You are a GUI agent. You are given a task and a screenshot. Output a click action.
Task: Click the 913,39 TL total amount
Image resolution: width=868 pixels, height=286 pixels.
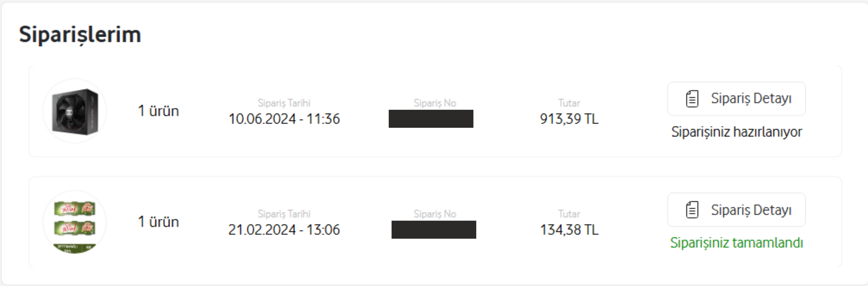pyautogui.click(x=569, y=119)
